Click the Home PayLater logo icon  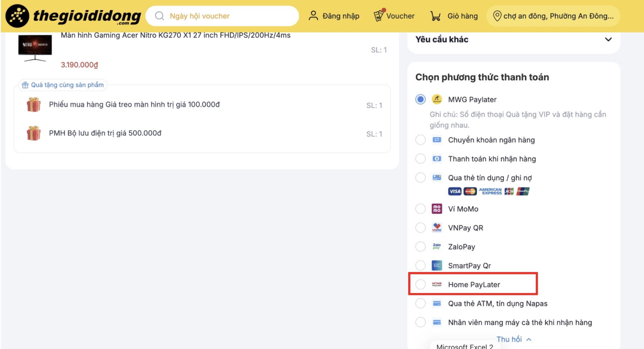(437, 284)
